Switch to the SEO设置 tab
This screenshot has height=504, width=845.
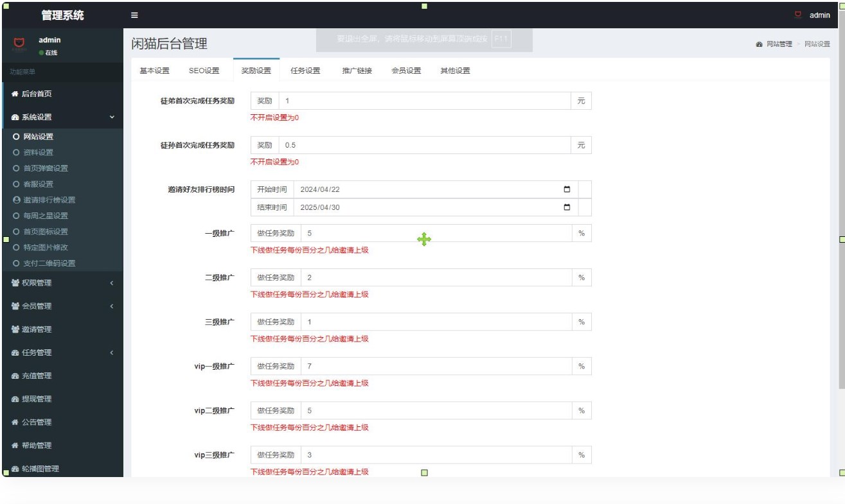click(x=204, y=71)
